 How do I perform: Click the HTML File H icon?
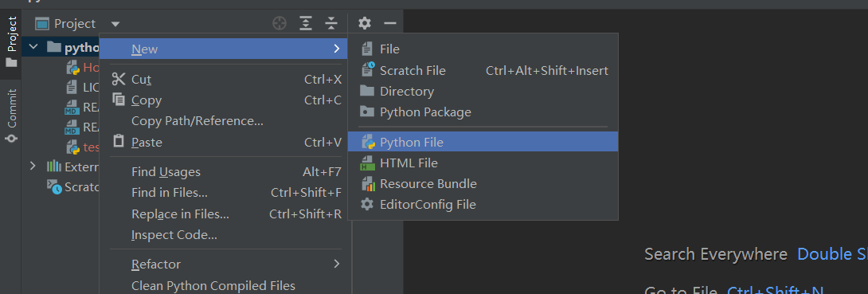pos(368,163)
